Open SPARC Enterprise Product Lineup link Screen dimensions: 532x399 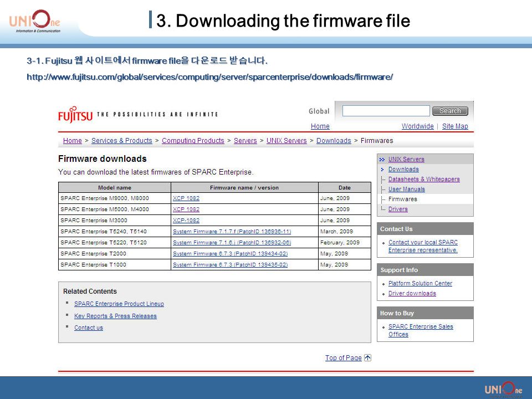point(119,304)
